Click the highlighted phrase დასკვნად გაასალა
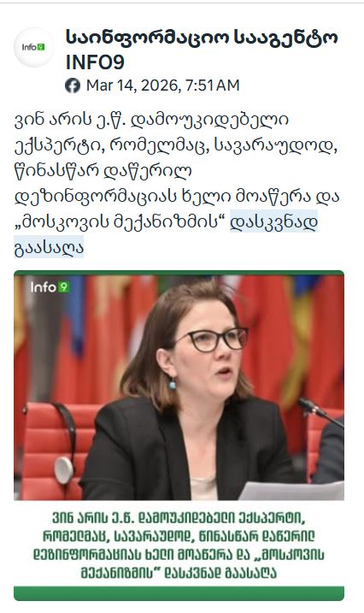364x613 pixels. coord(166,234)
